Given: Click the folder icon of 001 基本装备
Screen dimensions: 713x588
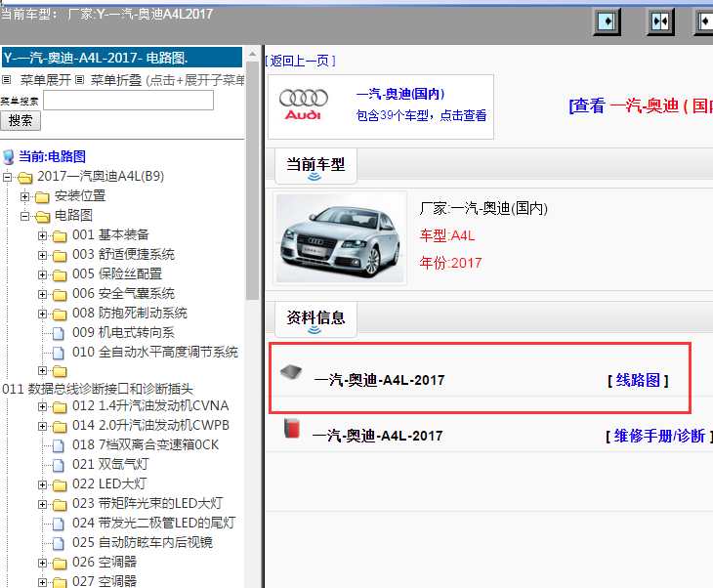Looking at the screenshot, I should pyautogui.click(x=60, y=236).
